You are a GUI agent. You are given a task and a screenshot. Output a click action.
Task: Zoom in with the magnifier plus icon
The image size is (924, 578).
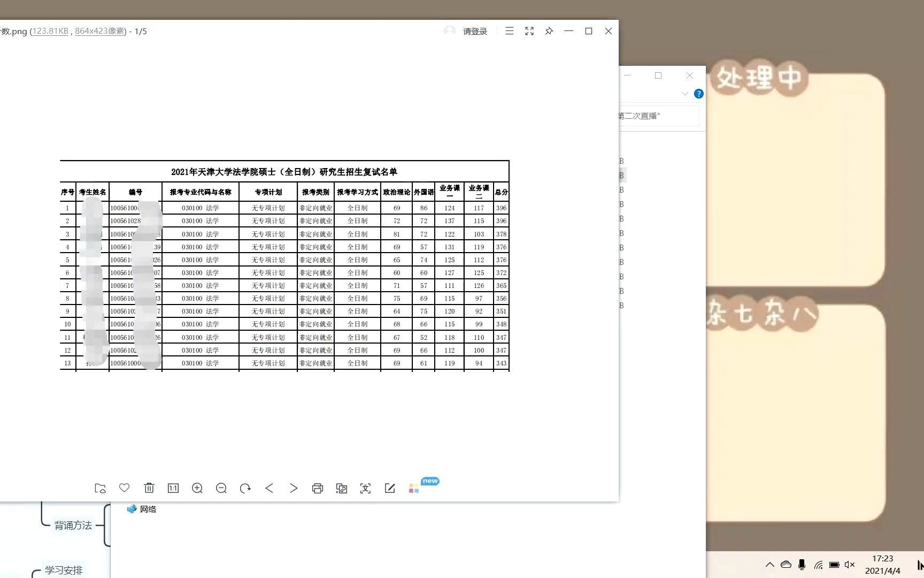197,488
